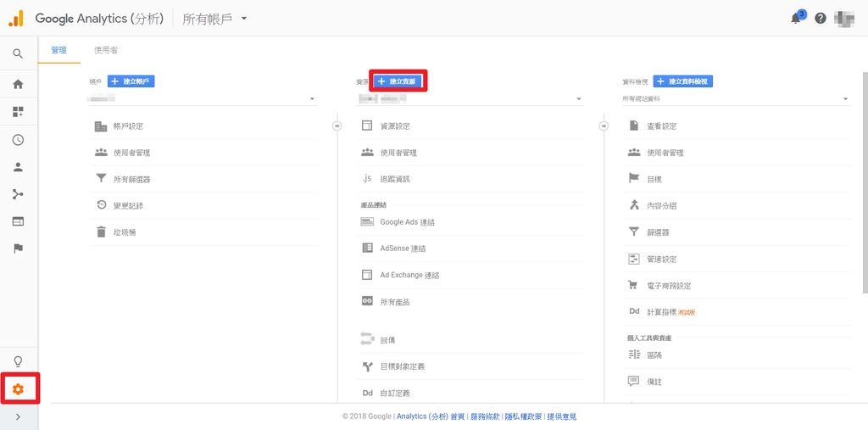
Task: Open the account name dropdown
Action: coord(203,98)
